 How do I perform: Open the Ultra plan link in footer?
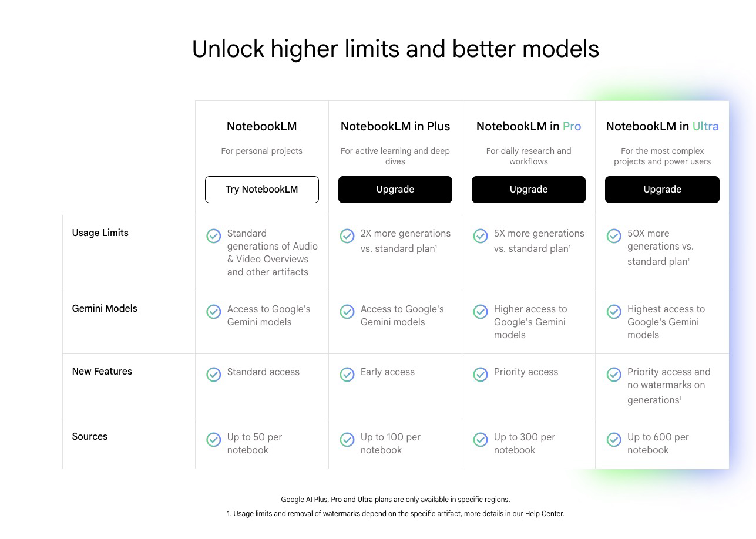coord(365,500)
